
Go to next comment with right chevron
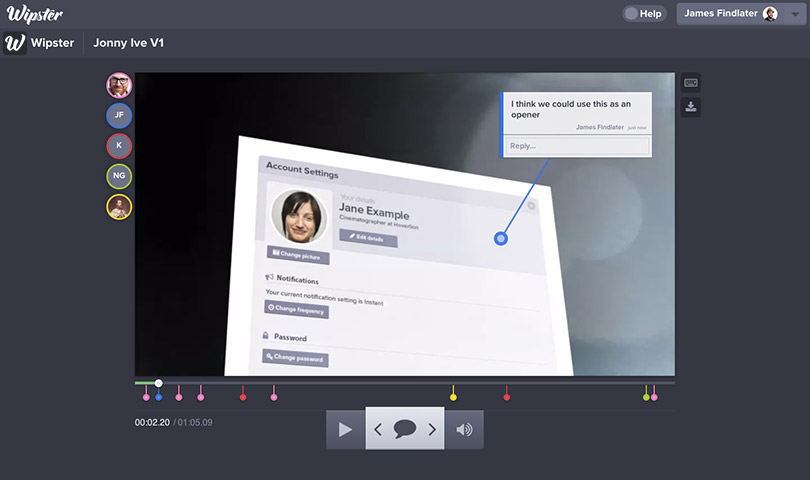tap(432, 429)
